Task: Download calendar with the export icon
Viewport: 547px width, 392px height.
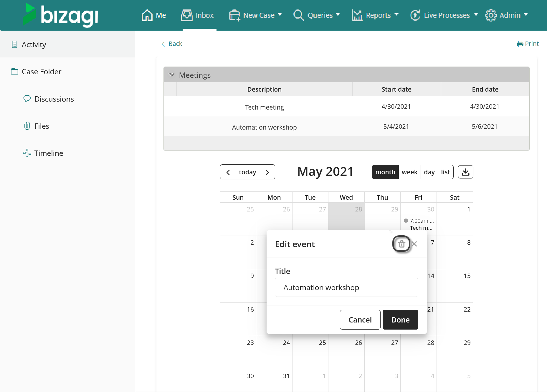Action: 465,172
